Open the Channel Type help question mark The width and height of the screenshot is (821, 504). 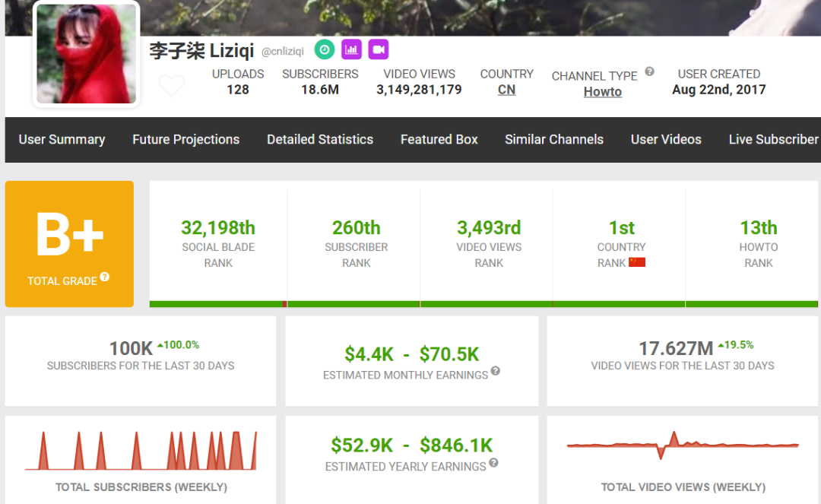tap(649, 71)
